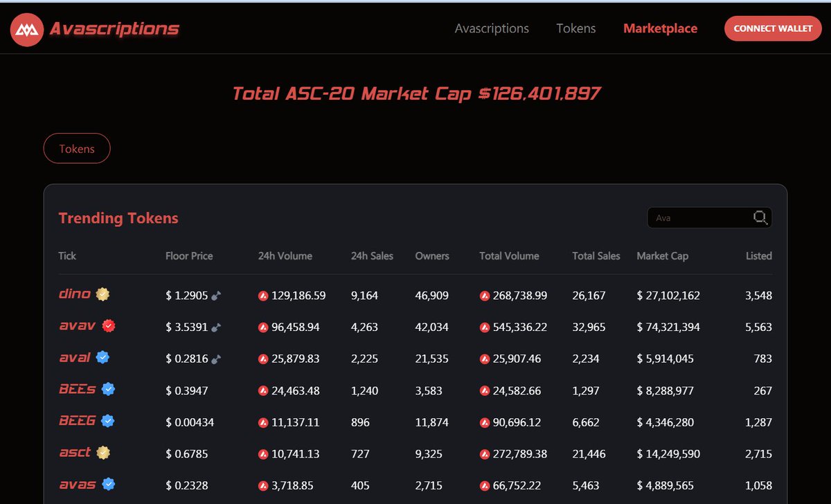
Task: Click AVAX icon in BEES 24h volume
Action: 263,391
